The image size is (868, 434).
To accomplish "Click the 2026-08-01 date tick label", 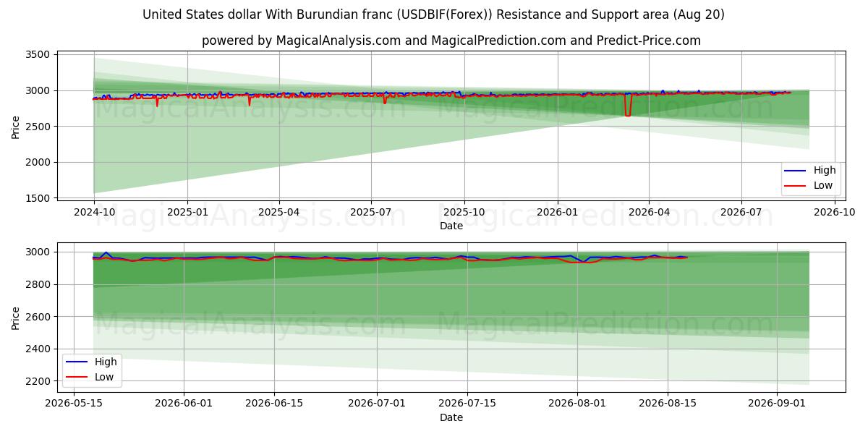I will point(577,404).
